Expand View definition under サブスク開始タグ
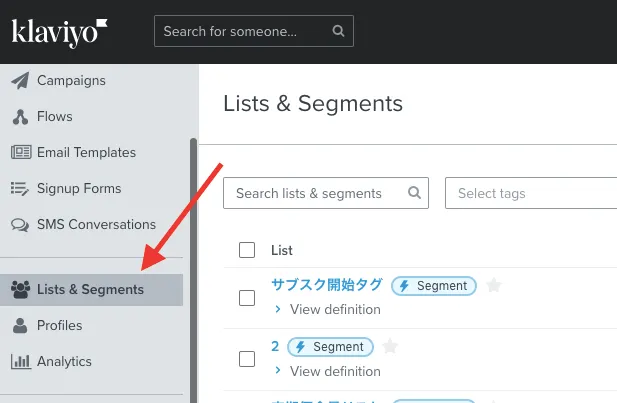Image resolution: width=617 pixels, height=403 pixels. point(328,310)
